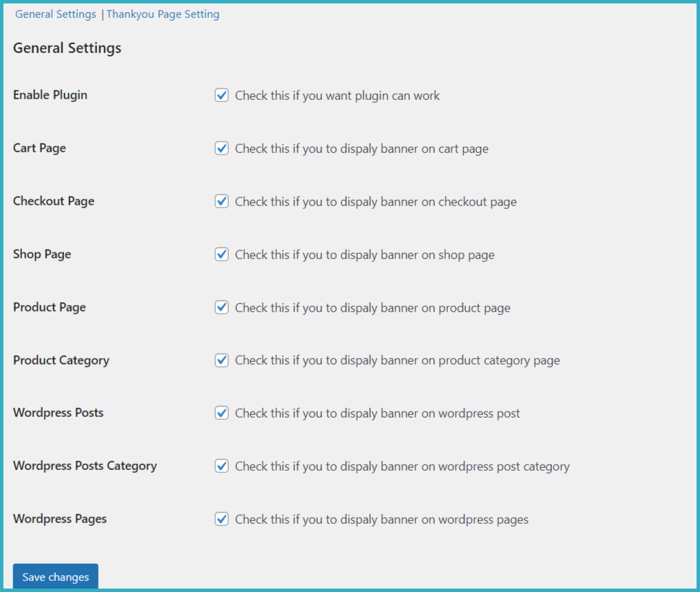
Task: Toggle the Cart Page banner checkbox
Action: tap(221, 148)
